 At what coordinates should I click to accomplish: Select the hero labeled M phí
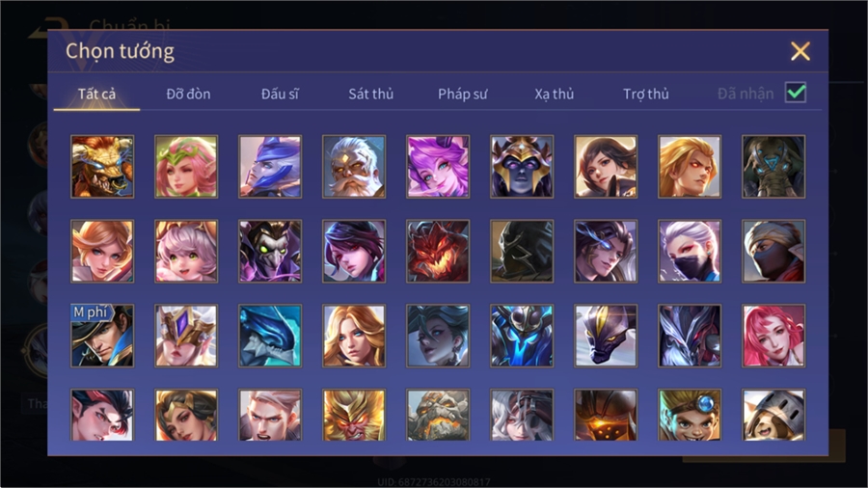click(x=102, y=336)
